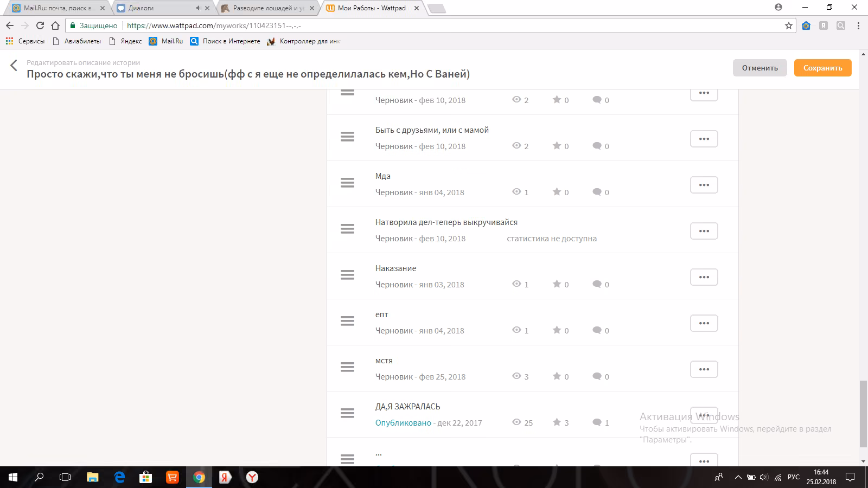
Task: Open the Авиабилеты bookmark
Action: click(77, 41)
